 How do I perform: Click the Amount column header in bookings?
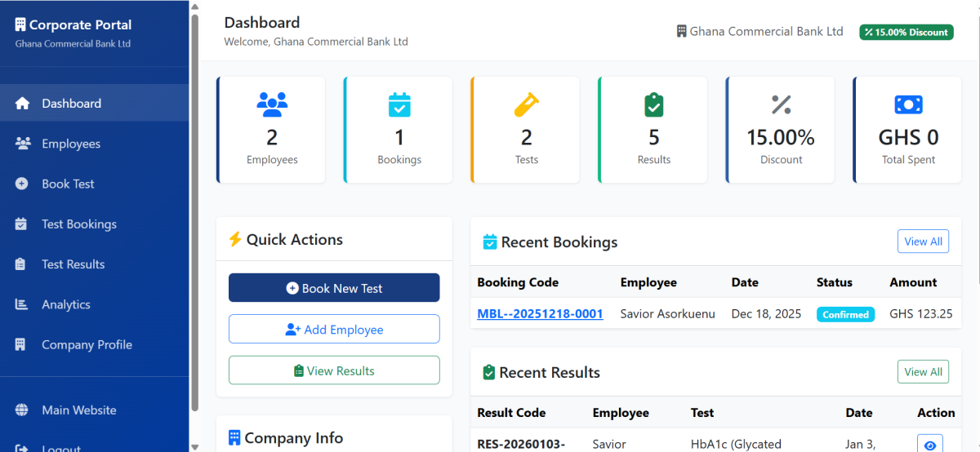click(913, 282)
